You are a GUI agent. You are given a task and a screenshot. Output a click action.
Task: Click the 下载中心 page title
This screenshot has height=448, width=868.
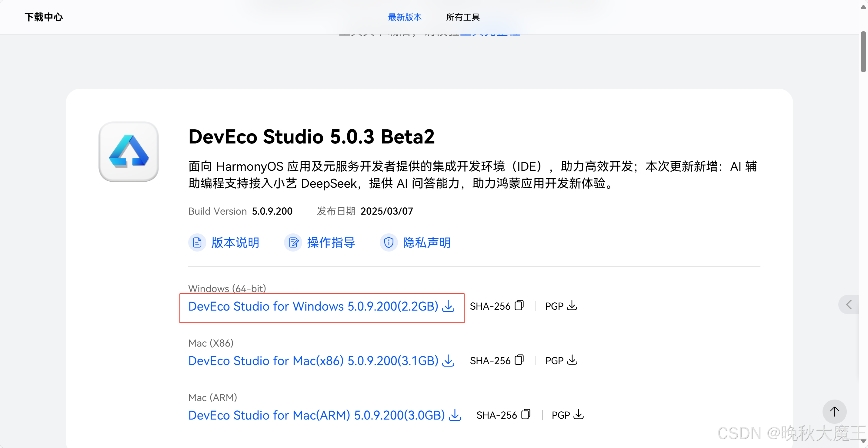[43, 17]
